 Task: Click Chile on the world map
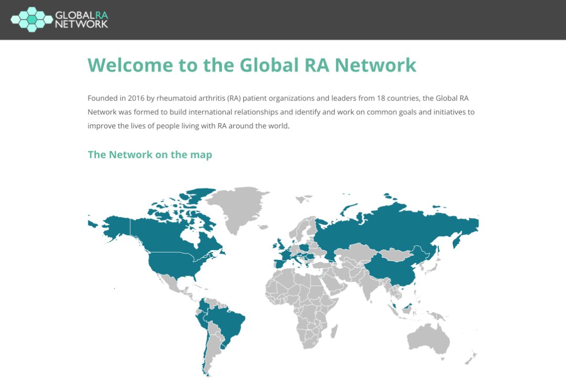pyautogui.click(x=205, y=352)
